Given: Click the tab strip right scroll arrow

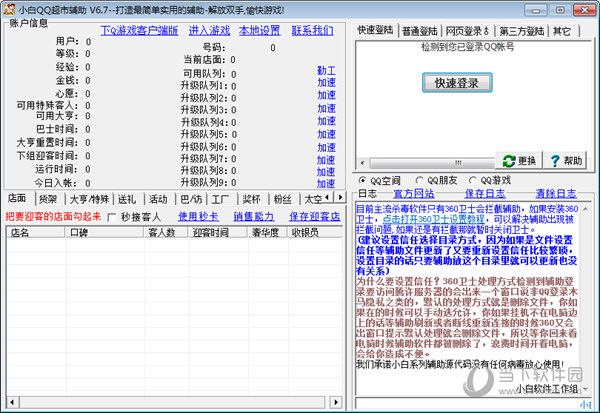Looking at the screenshot, I should pos(340,198).
